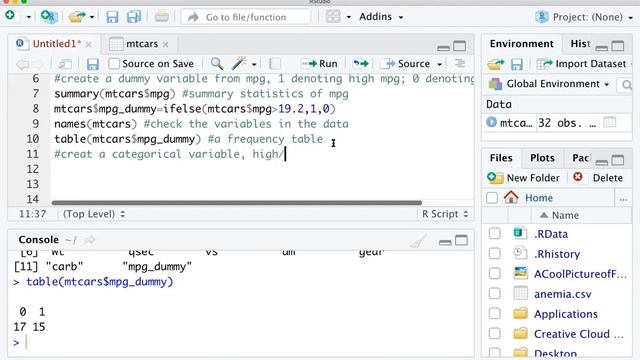
Task: Click the Open File folder icon
Action: coord(77,17)
